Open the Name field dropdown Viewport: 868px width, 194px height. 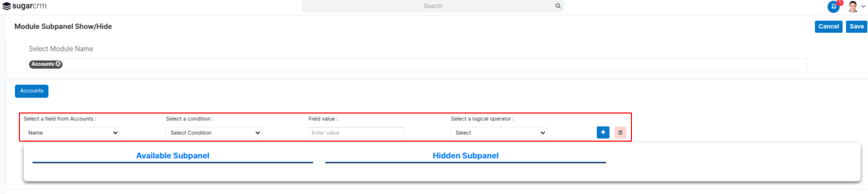[x=72, y=133]
